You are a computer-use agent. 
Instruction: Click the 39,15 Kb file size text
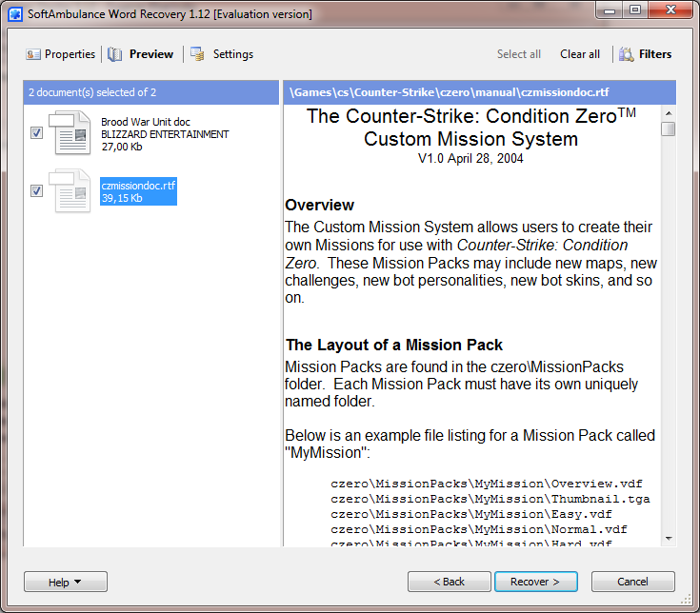tap(122, 198)
